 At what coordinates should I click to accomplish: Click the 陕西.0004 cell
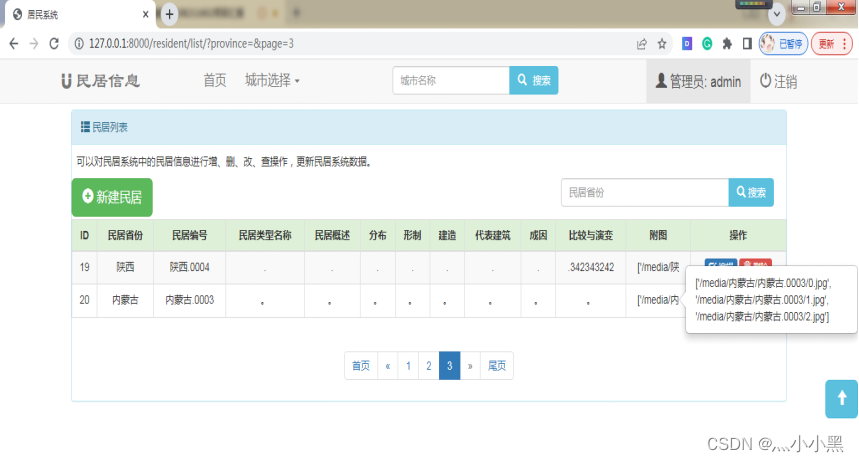pos(190,267)
